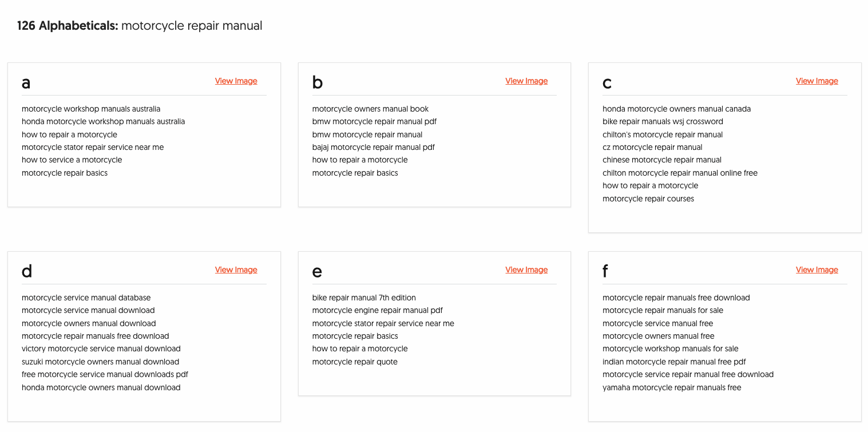Open View Image in the c card

click(x=817, y=81)
